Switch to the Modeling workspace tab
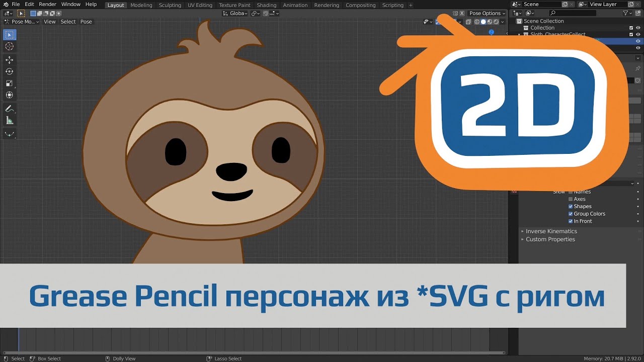Image resolution: width=644 pixels, height=362 pixels. [141, 5]
